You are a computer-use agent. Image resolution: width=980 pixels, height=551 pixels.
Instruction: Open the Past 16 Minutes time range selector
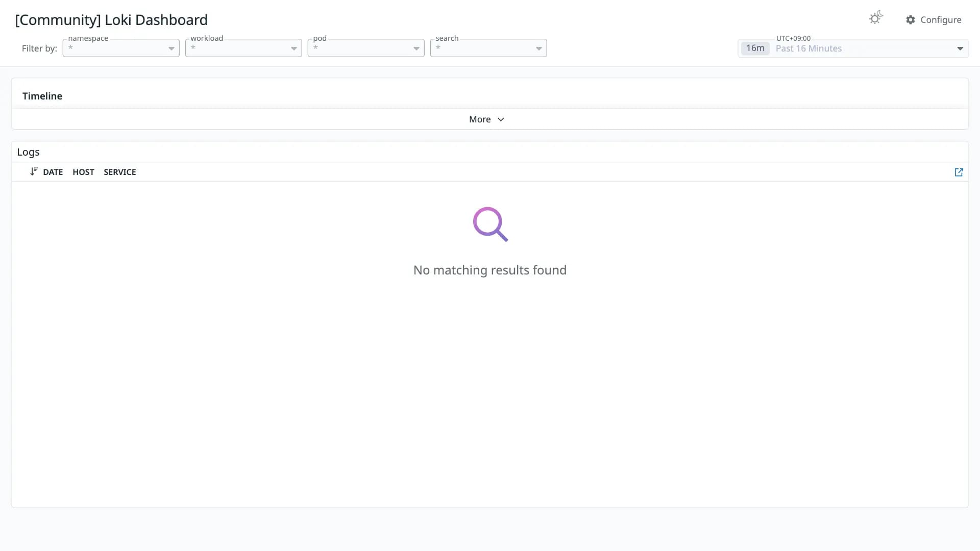(853, 48)
